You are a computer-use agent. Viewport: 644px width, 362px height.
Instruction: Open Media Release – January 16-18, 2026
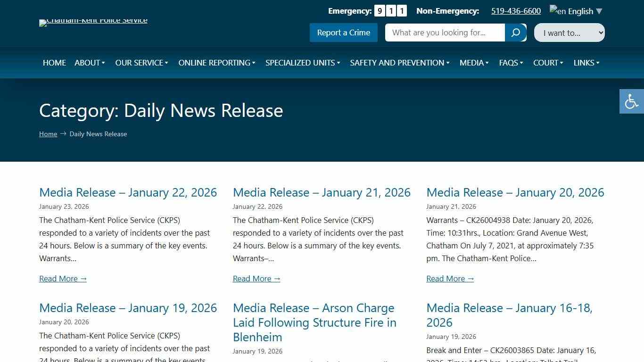(509, 315)
